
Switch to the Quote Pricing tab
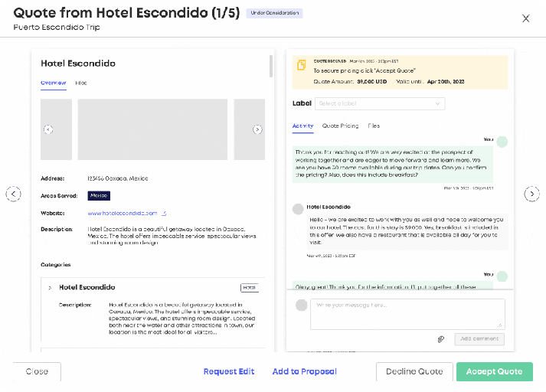340,126
